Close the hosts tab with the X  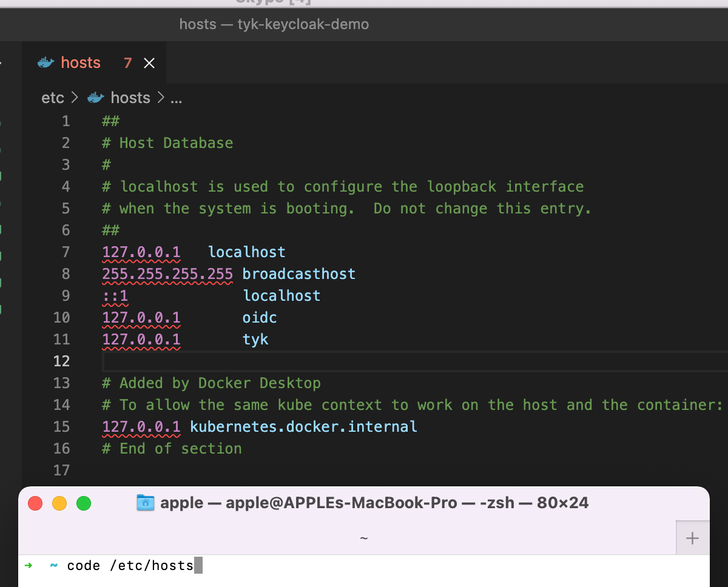pyautogui.click(x=149, y=62)
